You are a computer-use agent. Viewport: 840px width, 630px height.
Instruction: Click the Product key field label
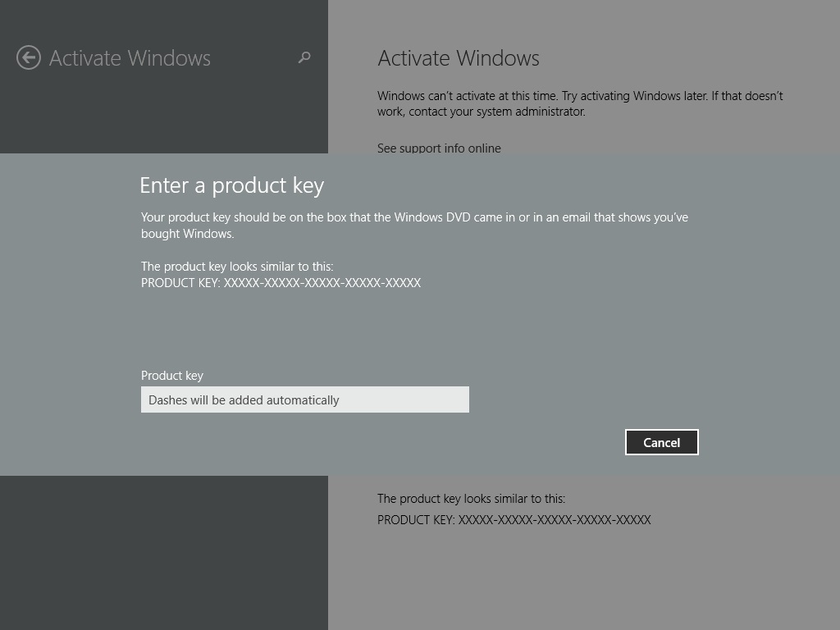pyautogui.click(x=172, y=376)
